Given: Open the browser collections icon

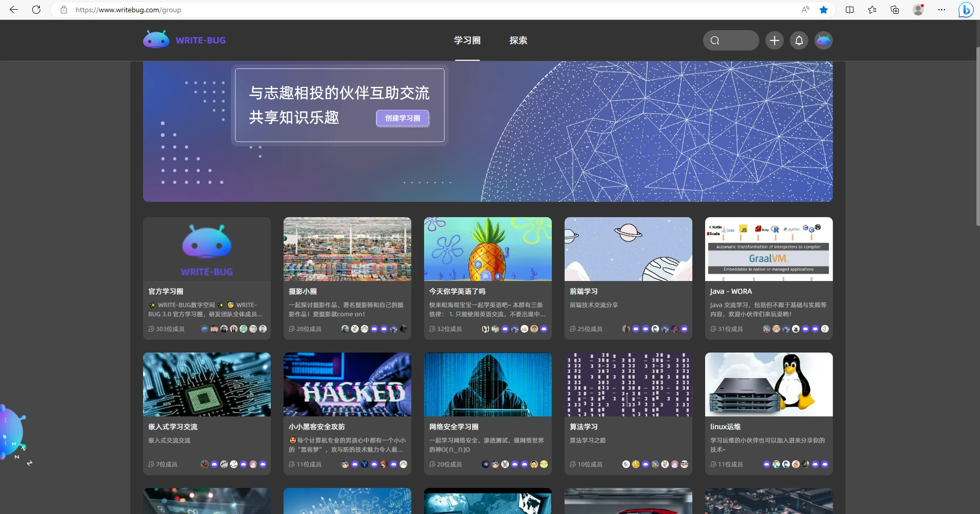Looking at the screenshot, I should click(x=895, y=10).
